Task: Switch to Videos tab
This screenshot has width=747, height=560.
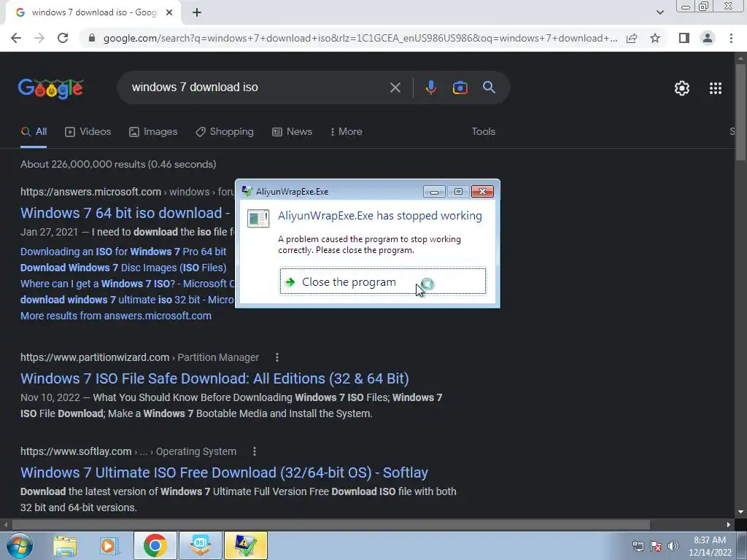Action: [x=88, y=132]
